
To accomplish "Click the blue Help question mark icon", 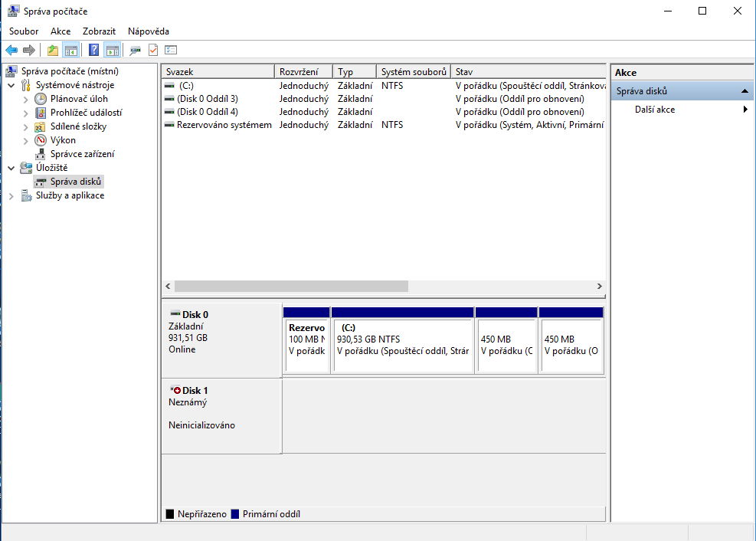I will pyautogui.click(x=93, y=51).
